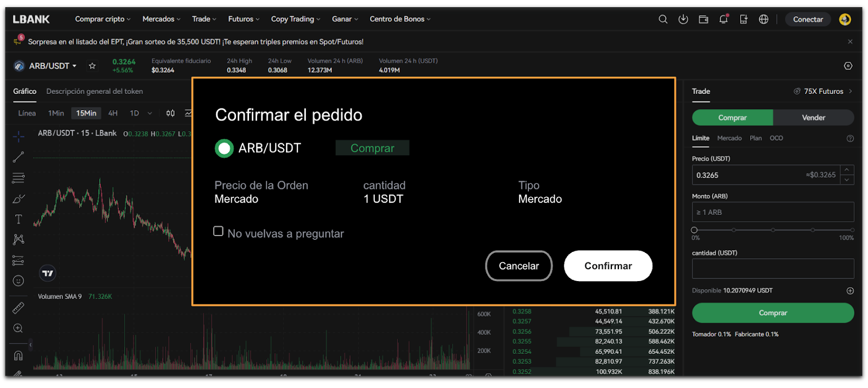Open the app download icon

(x=683, y=19)
